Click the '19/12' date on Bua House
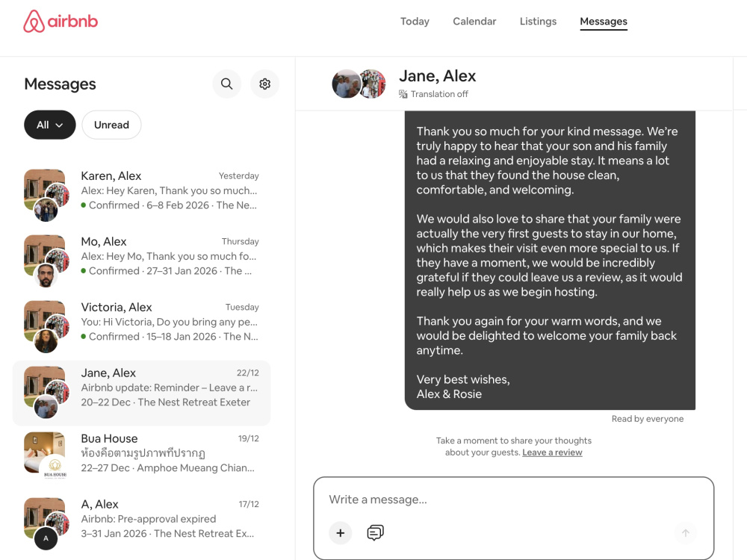Viewport: 747px width, 560px height. pyautogui.click(x=249, y=438)
